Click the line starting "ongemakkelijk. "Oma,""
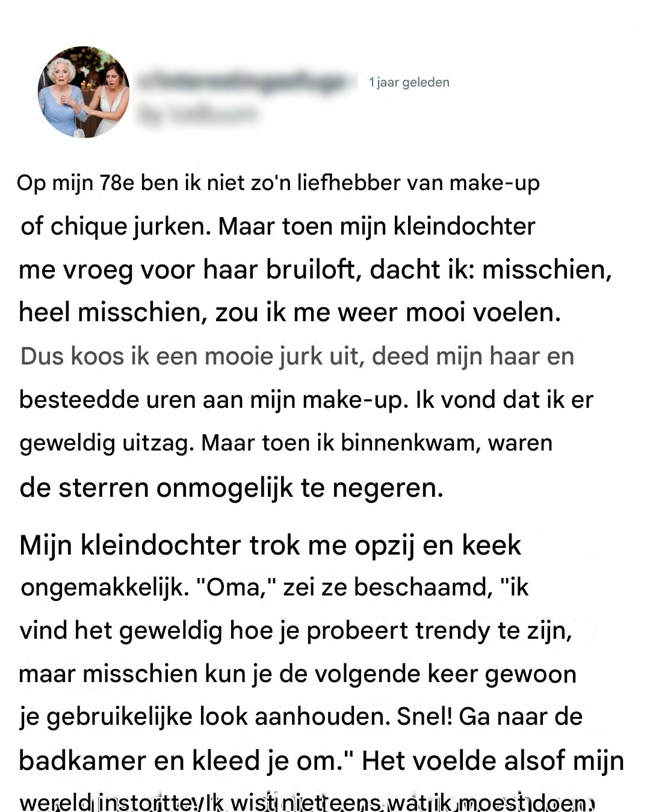The image size is (650, 812). (274, 587)
